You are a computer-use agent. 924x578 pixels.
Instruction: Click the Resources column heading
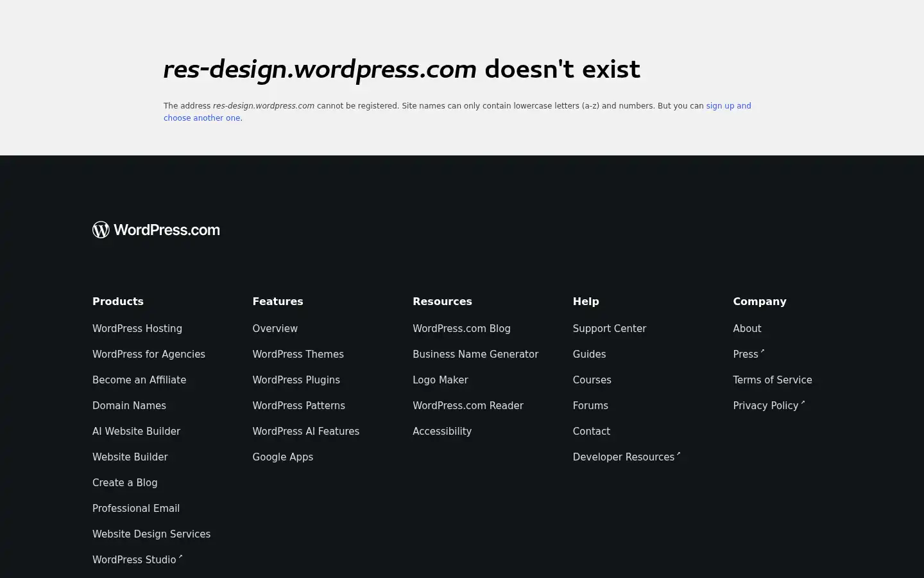(x=442, y=302)
